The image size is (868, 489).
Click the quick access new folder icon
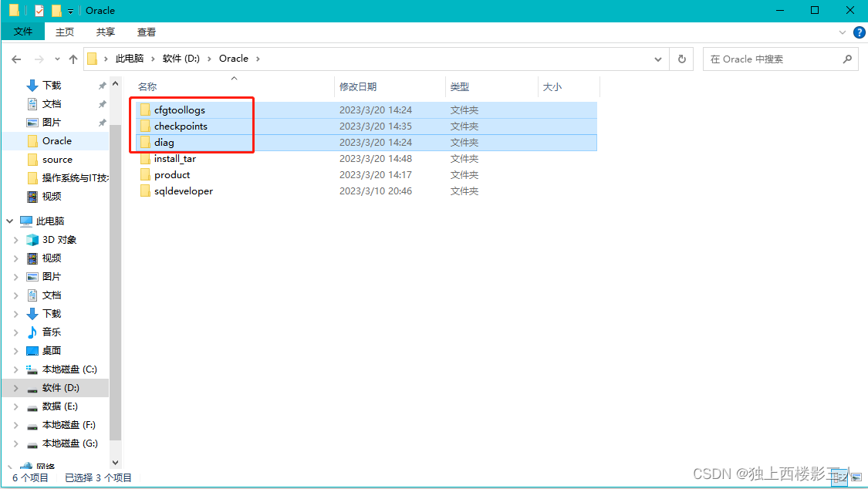(56, 11)
